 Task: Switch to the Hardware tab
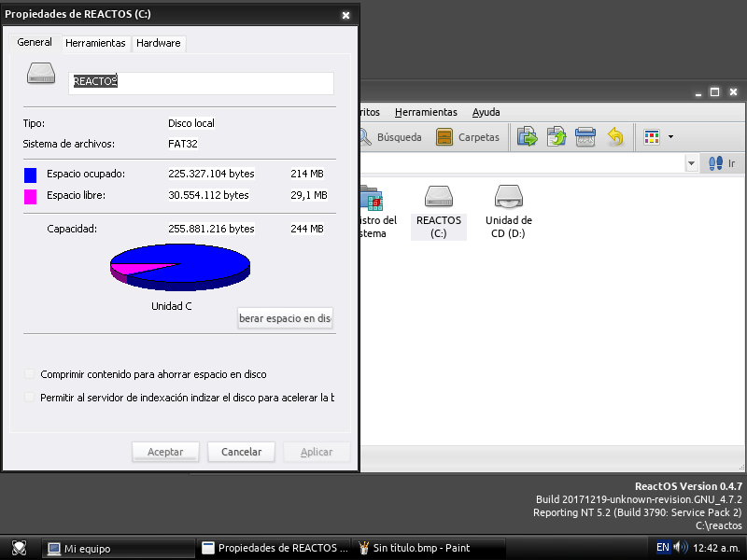tap(158, 43)
